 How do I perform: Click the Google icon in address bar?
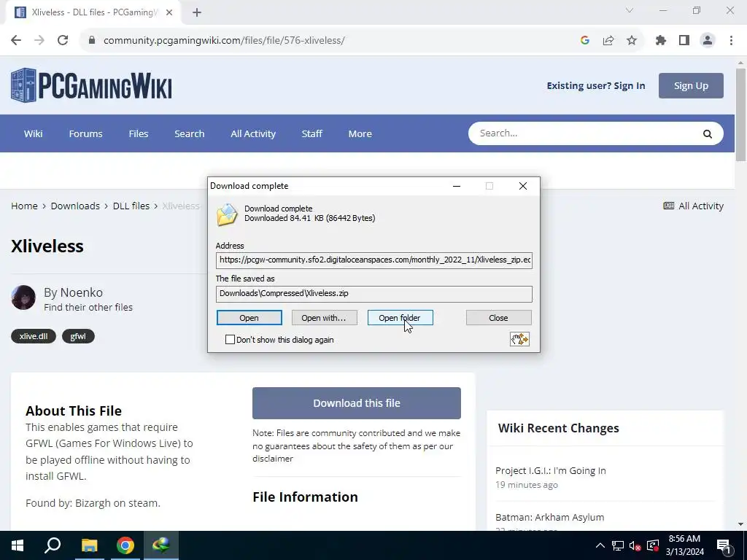[585, 41]
